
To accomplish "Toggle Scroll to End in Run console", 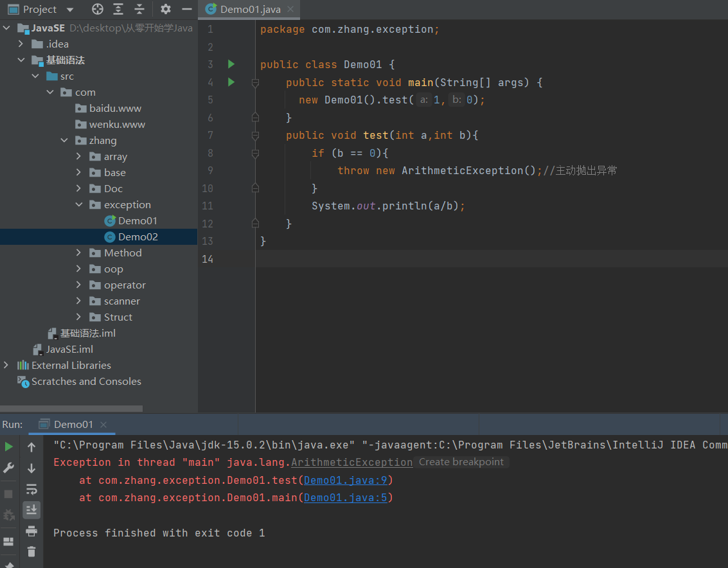I will (x=31, y=510).
